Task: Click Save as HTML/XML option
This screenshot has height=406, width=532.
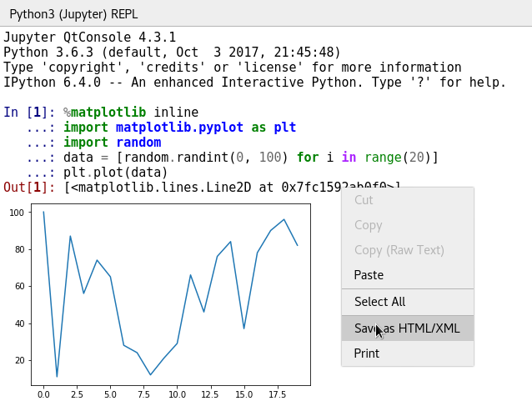Action: pos(408,328)
